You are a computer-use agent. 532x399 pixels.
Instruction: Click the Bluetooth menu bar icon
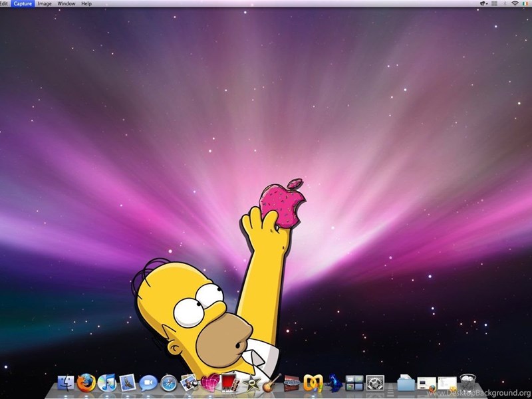tap(505, 3)
